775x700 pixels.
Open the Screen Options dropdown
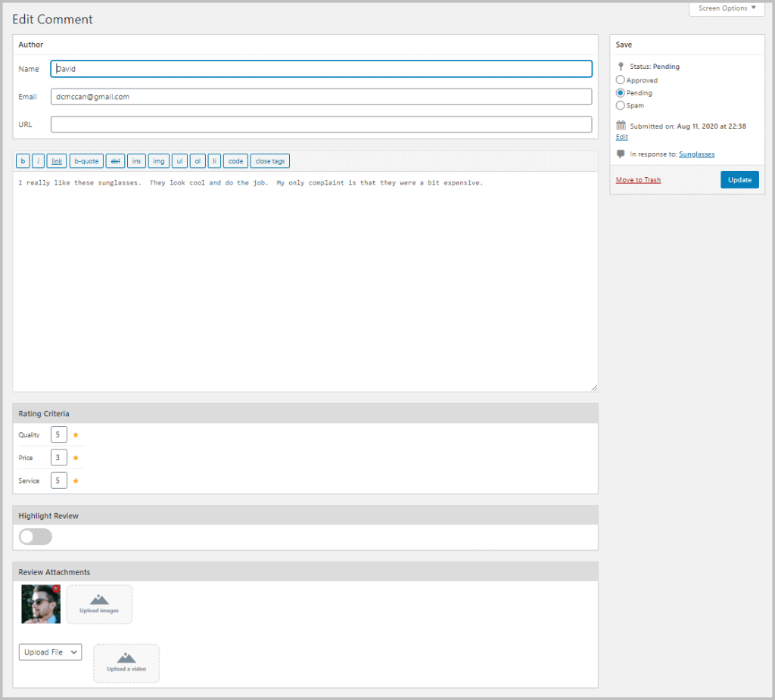725,8
